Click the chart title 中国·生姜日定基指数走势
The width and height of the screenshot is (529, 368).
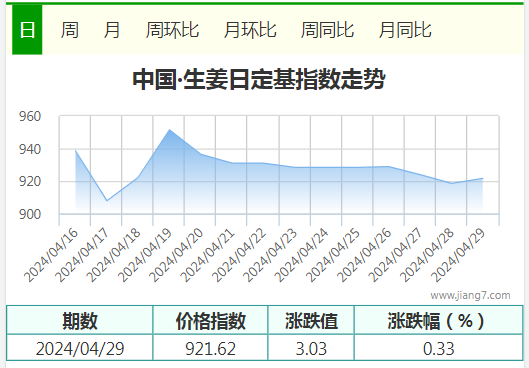pos(259,80)
